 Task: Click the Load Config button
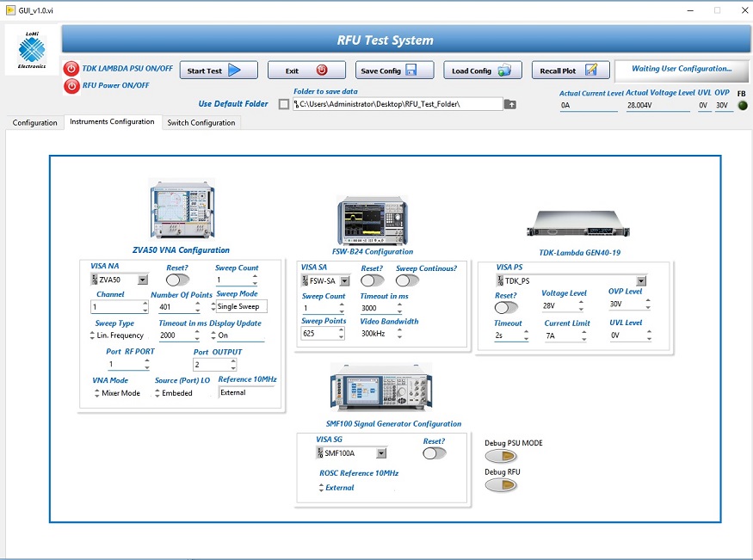click(482, 71)
